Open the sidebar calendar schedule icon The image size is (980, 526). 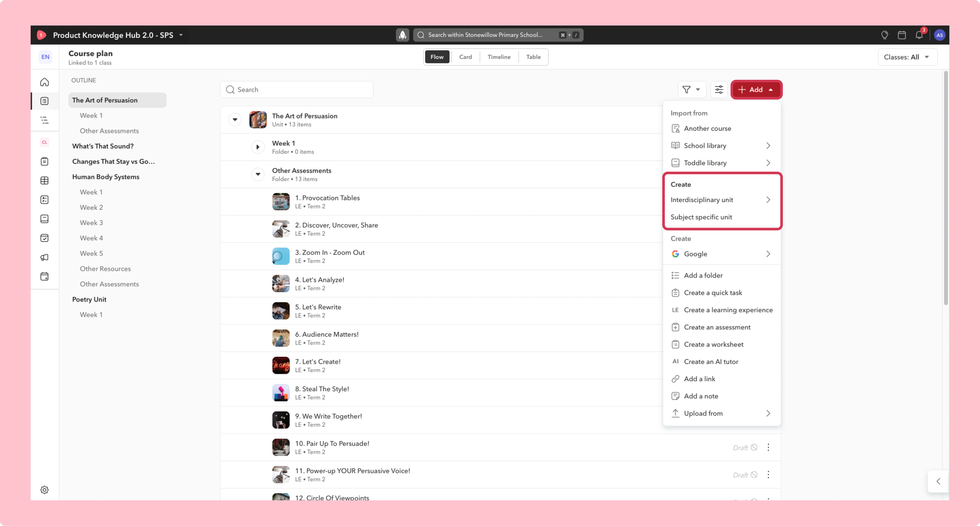45,276
